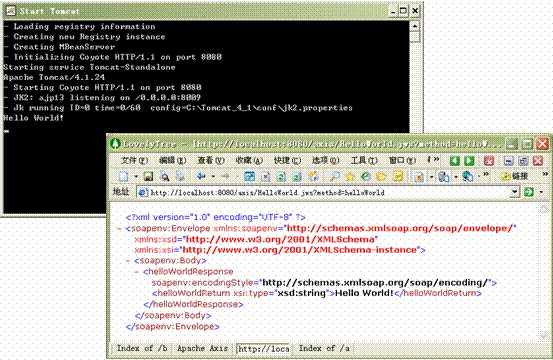Click the 链接 links toolbar button
The height and width of the screenshot is (360, 553).
pyautogui.click(x=515, y=176)
